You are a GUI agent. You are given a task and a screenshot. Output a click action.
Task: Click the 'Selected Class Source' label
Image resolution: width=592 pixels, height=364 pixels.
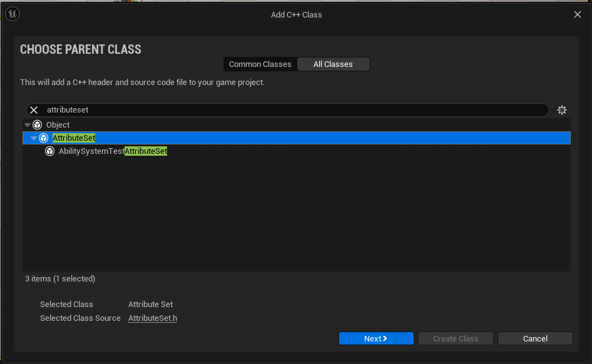click(81, 318)
